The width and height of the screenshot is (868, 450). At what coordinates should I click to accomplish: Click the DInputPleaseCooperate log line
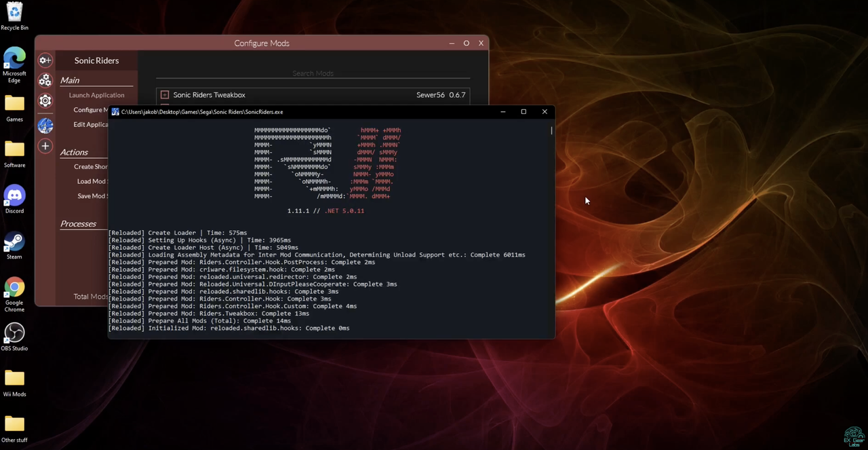[x=253, y=284]
